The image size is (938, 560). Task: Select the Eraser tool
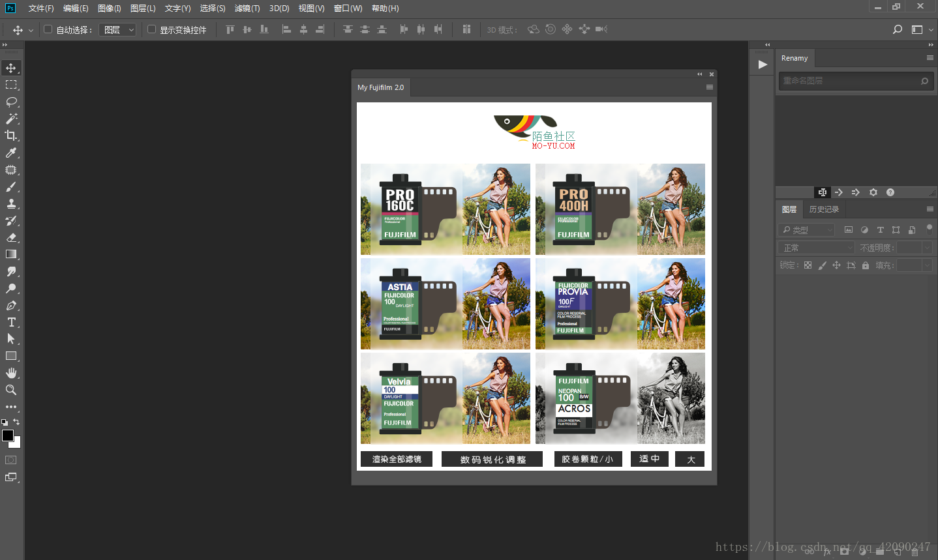(11, 237)
